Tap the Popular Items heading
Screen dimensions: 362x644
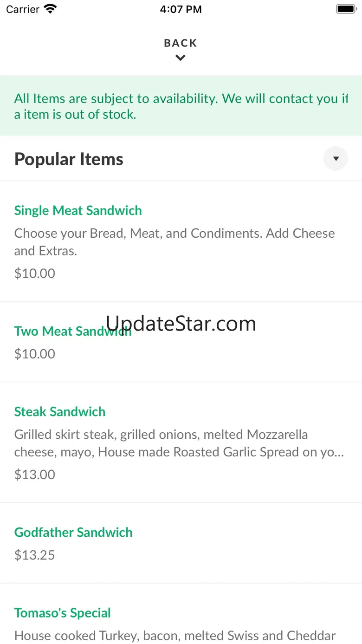[69, 159]
